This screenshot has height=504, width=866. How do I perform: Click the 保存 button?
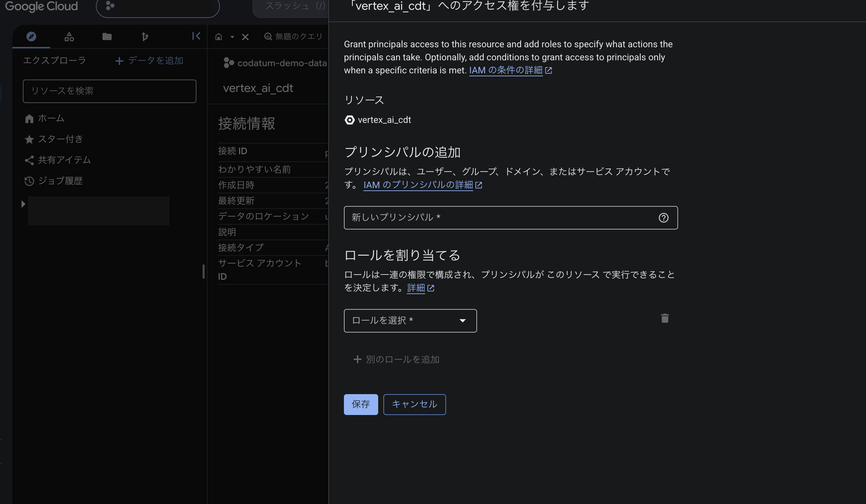(x=361, y=405)
